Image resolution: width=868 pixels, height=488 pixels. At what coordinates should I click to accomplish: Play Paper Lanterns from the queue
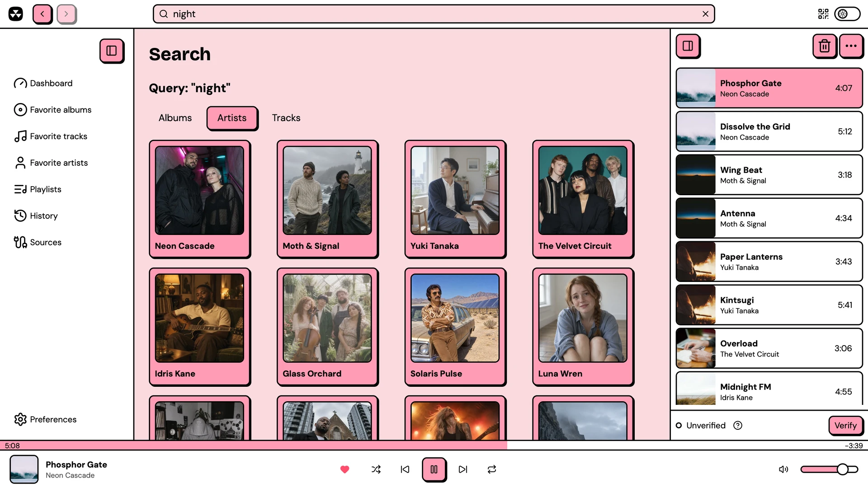(769, 262)
